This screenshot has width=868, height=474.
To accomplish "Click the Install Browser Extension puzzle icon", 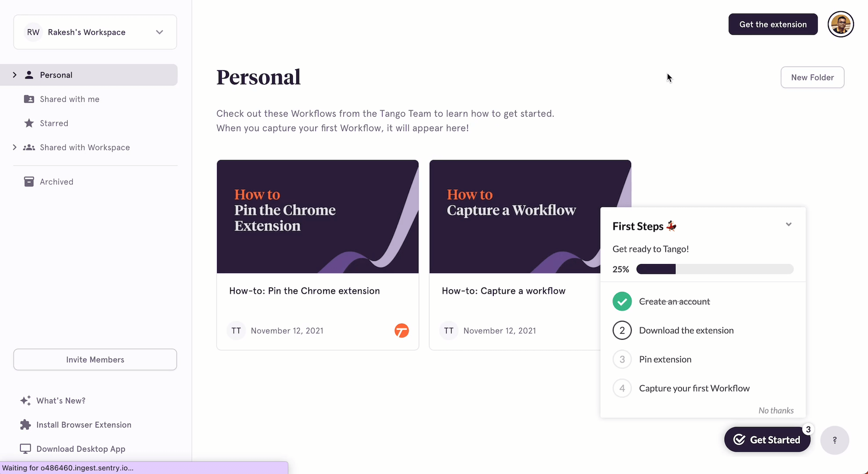I will [x=25, y=424].
